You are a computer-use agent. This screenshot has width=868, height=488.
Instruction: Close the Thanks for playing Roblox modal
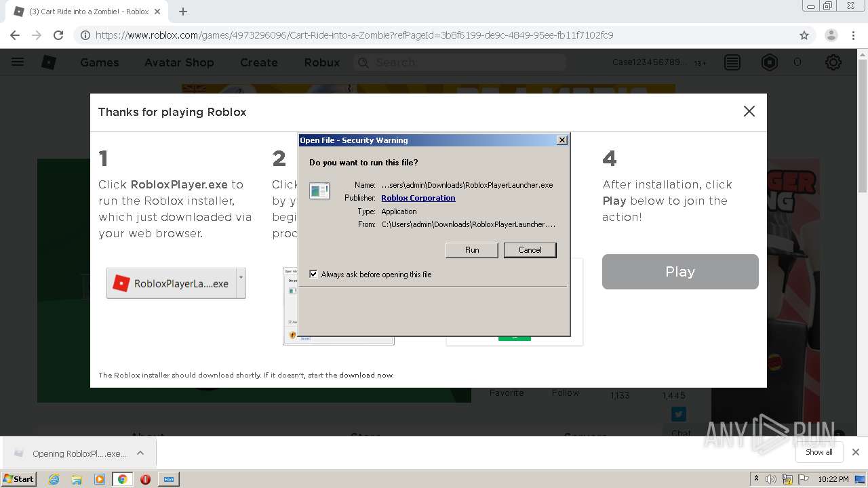pyautogui.click(x=749, y=111)
